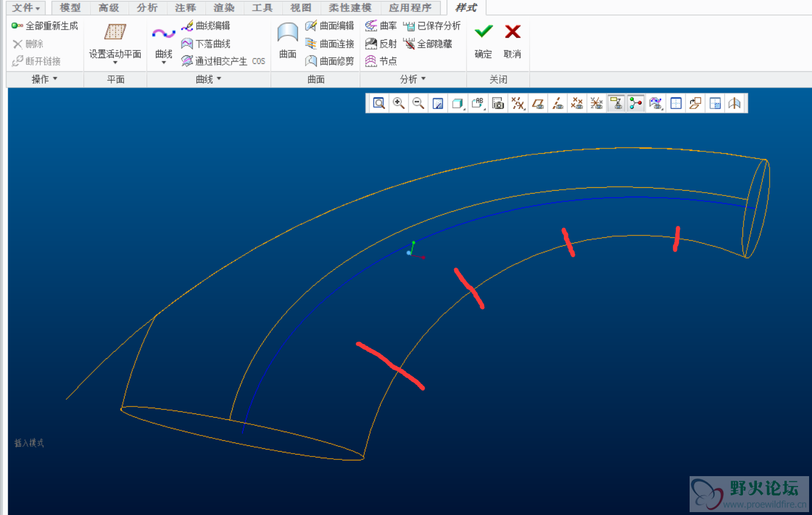
Task: Open the datum display filters icon
Action: [x=518, y=103]
